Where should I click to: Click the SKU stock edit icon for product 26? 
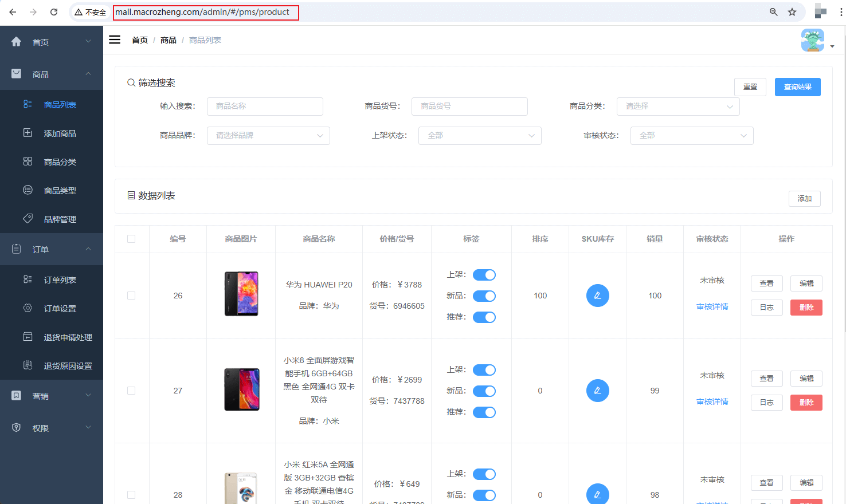(x=597, y=296)
